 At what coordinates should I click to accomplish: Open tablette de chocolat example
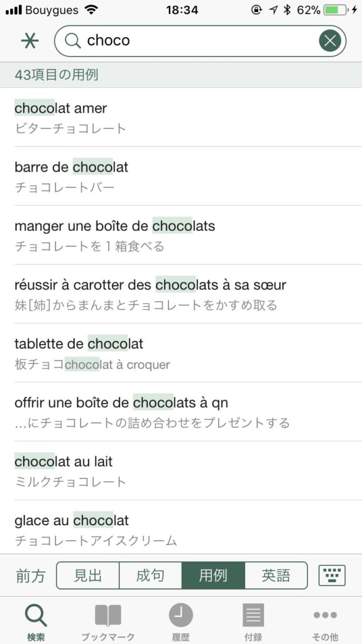tap(181, 352)
